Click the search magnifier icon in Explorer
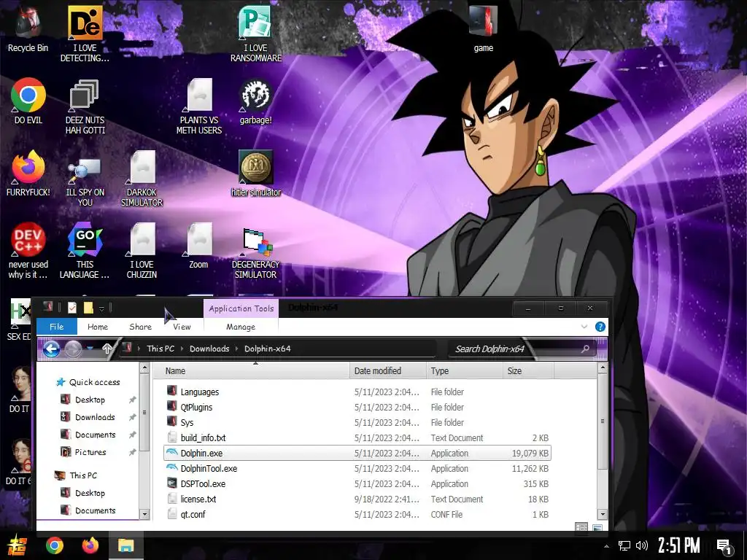 tap(586, 349)
